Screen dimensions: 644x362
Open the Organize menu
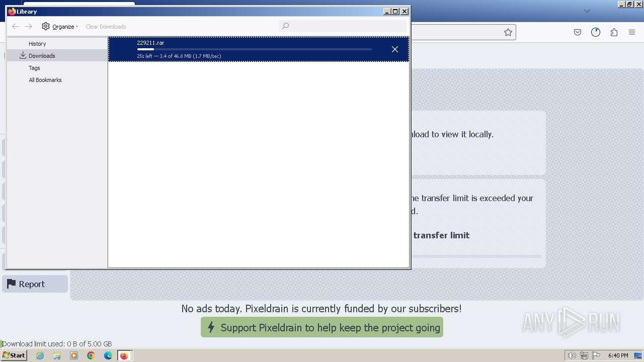[x=60, y=26]
